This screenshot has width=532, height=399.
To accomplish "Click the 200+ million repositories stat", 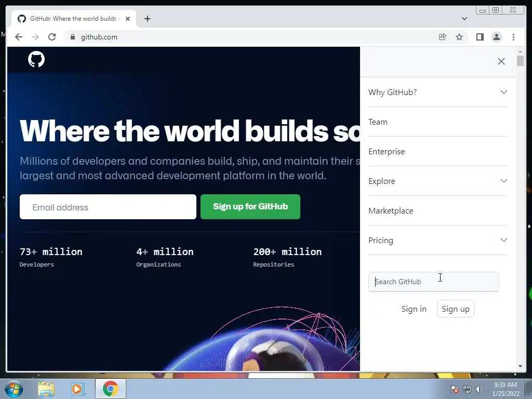I will coord(287,257).
